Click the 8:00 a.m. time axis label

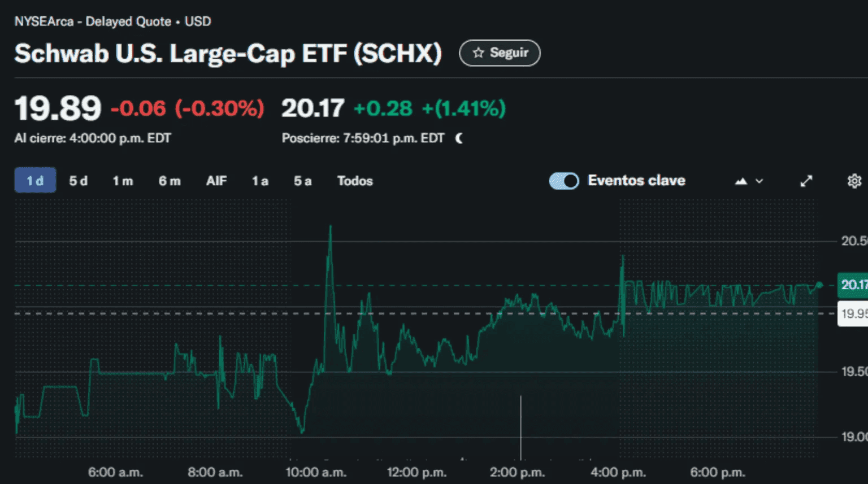[x=215, y=472]
